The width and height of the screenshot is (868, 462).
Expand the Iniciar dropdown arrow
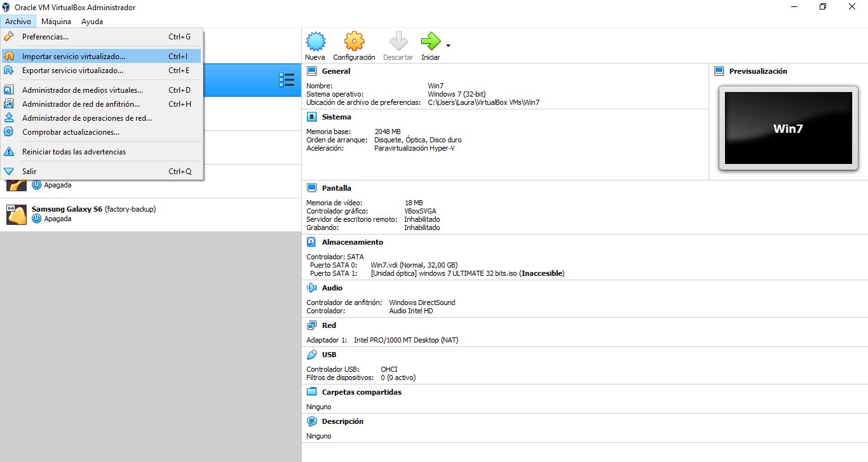(448, 46)
